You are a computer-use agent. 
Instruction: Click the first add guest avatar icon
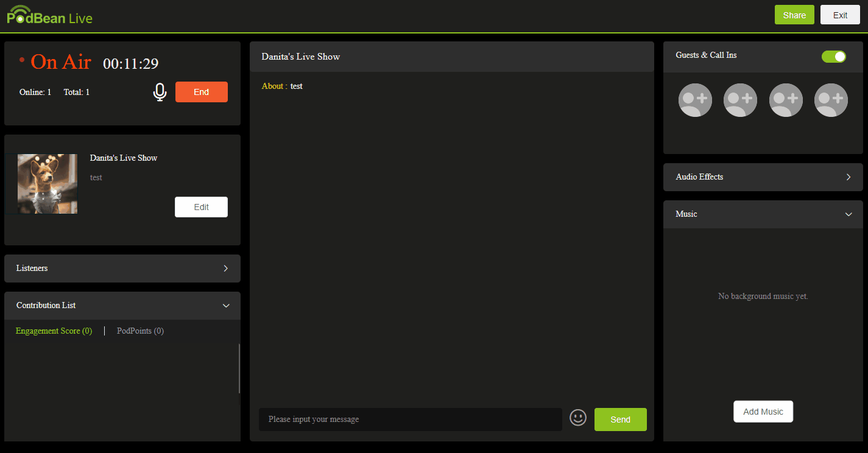(695, 100)
